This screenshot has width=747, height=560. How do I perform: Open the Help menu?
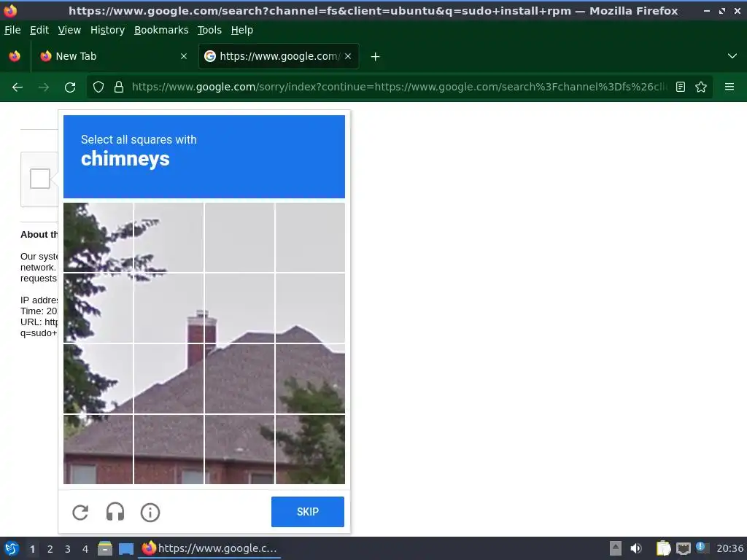tap(242, 30)
